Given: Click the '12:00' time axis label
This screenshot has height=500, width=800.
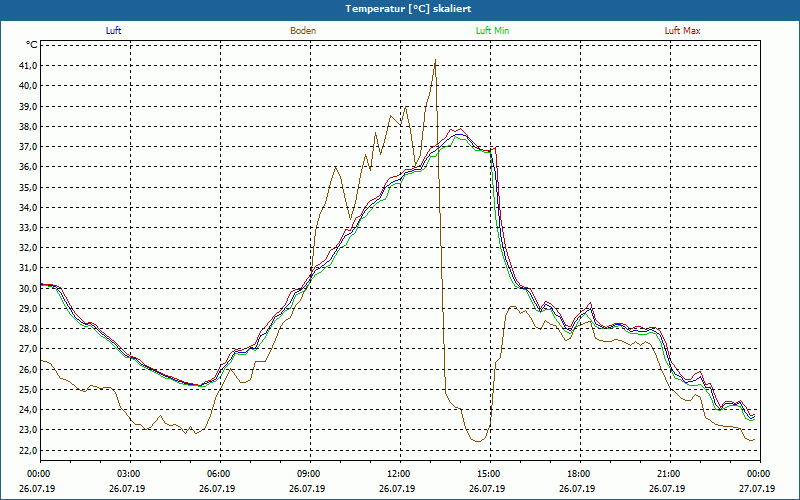Looking at the screenshot, I should 398,474.
